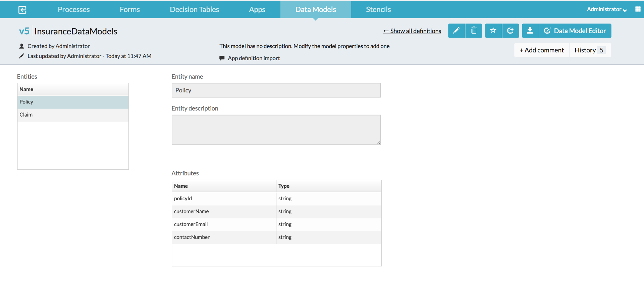
Task: Click the pencil edit model icon
Action: (456, 31)
